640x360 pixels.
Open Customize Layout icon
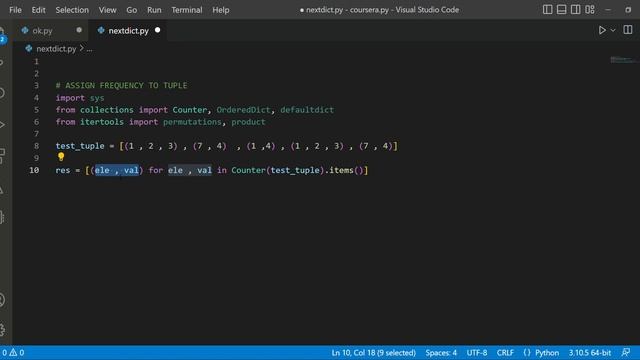coord(590,9)
